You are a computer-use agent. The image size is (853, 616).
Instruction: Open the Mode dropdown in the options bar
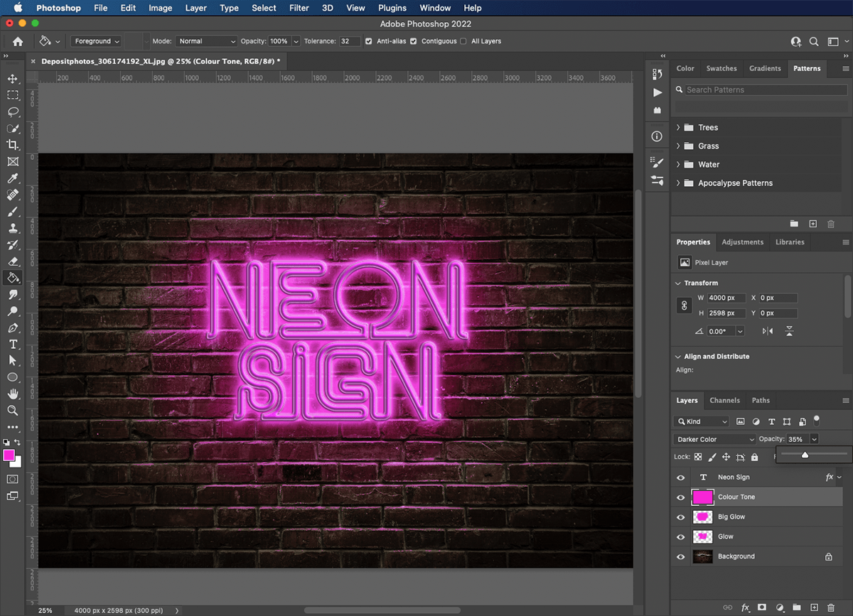click(206, 41)
